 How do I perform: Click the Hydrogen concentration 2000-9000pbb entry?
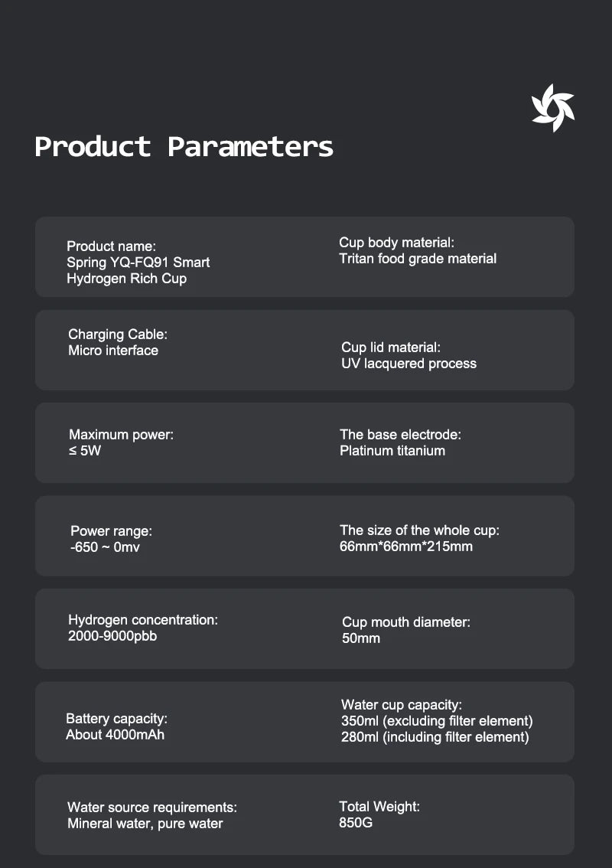143,627
